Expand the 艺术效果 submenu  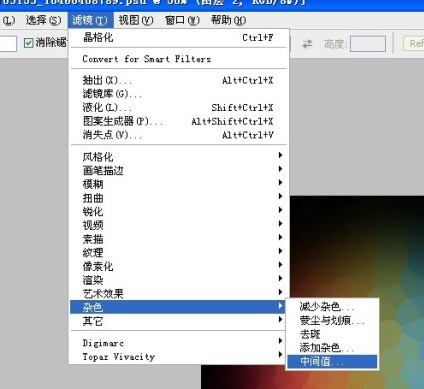point(178,293)
